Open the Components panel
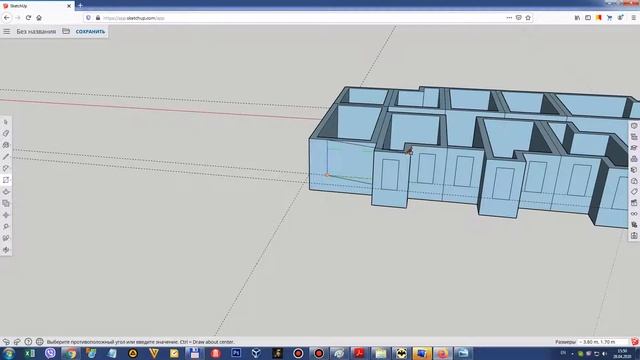This screenshot has height=360, width=640. [x=634, y=159]
